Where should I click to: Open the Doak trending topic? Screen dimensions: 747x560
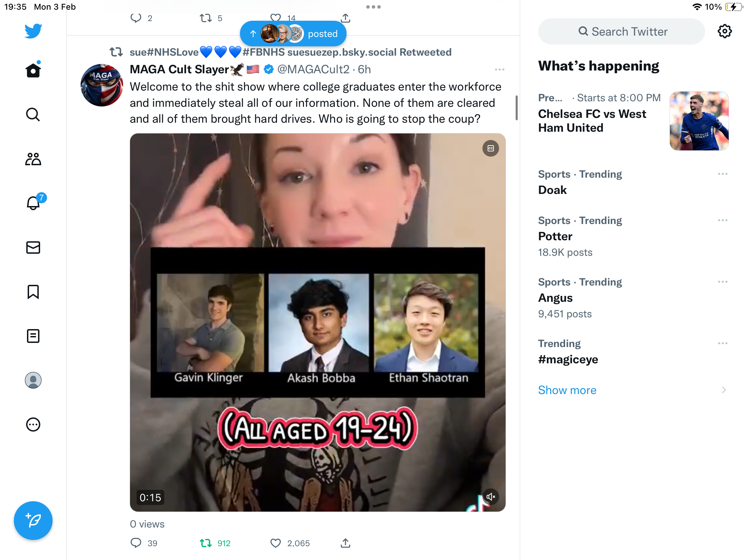pyautogui.click(x=552, y=190)
